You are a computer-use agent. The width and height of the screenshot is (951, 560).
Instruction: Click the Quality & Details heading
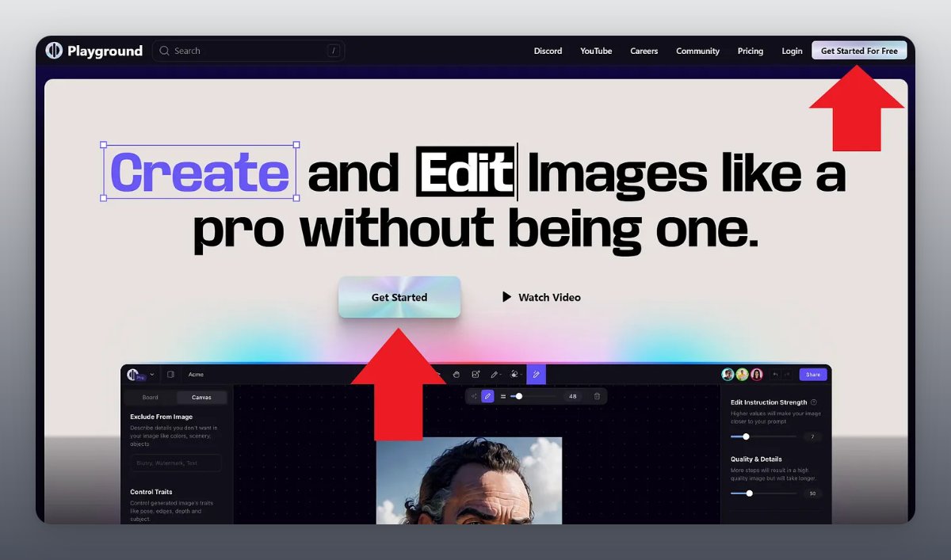click(756, 459)
